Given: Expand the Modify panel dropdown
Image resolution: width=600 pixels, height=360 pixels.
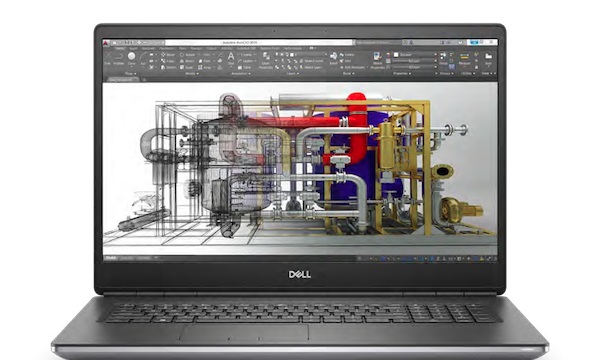Looking at the screenshot, I should tap(191, 73).
